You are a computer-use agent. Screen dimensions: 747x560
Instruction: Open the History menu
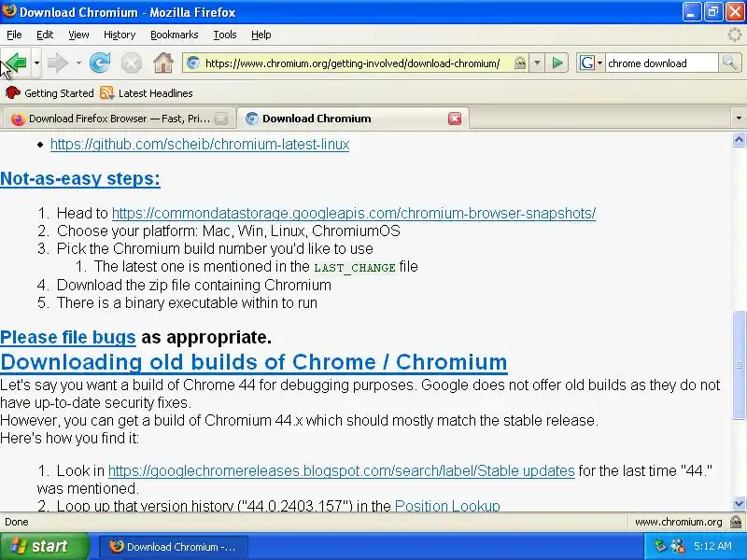[x=120, y=35]
